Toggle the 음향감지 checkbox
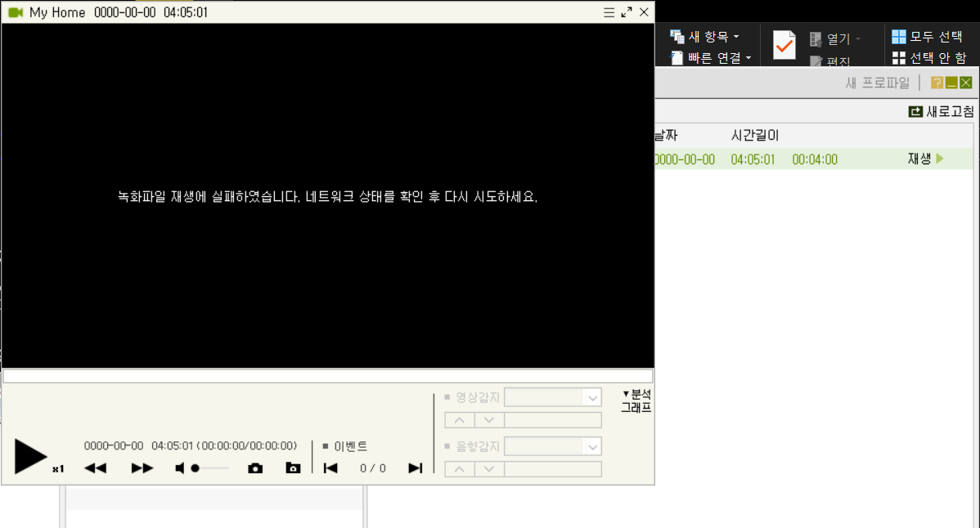 (447, 446)
